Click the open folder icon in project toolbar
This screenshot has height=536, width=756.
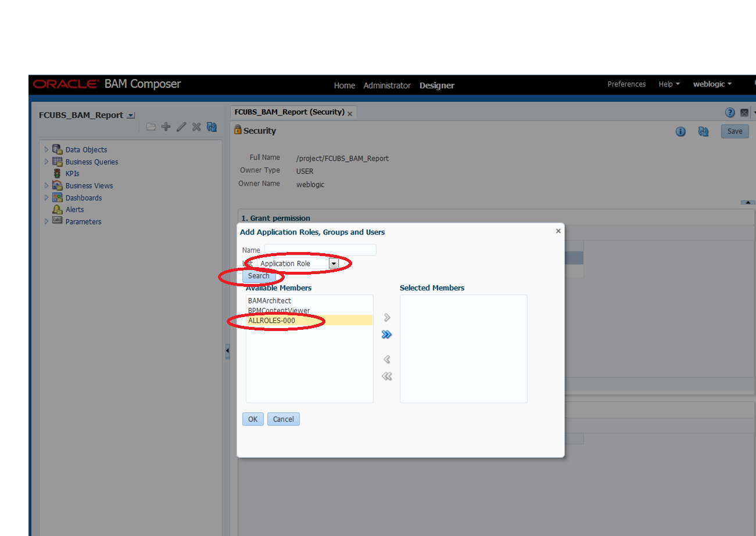(x=151, y=127)
